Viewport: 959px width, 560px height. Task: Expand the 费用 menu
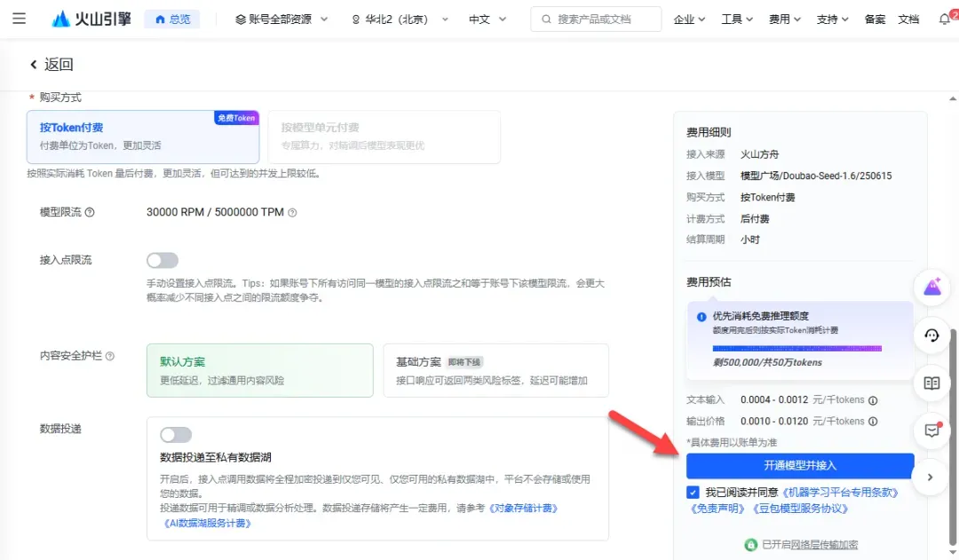785,20
